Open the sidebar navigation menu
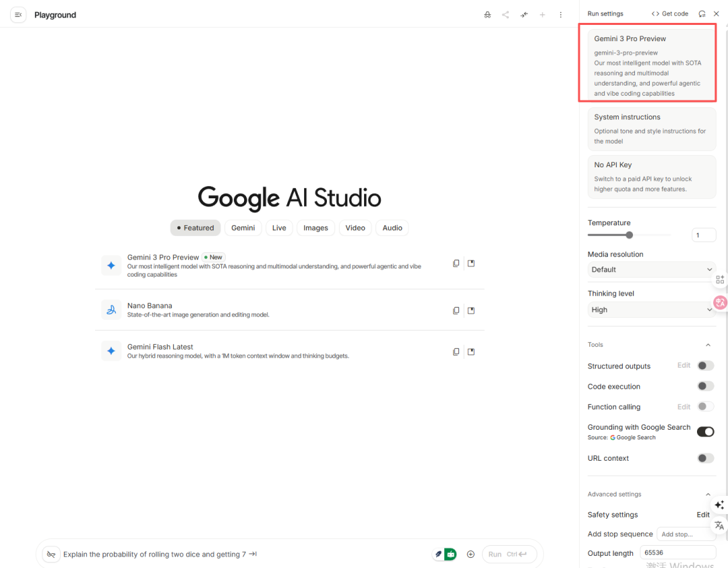 coord(18,15)
